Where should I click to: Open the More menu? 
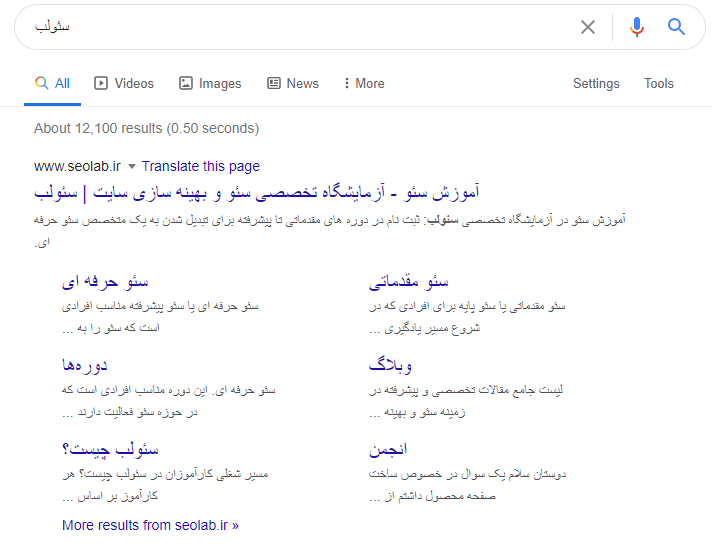pos(364,84)
